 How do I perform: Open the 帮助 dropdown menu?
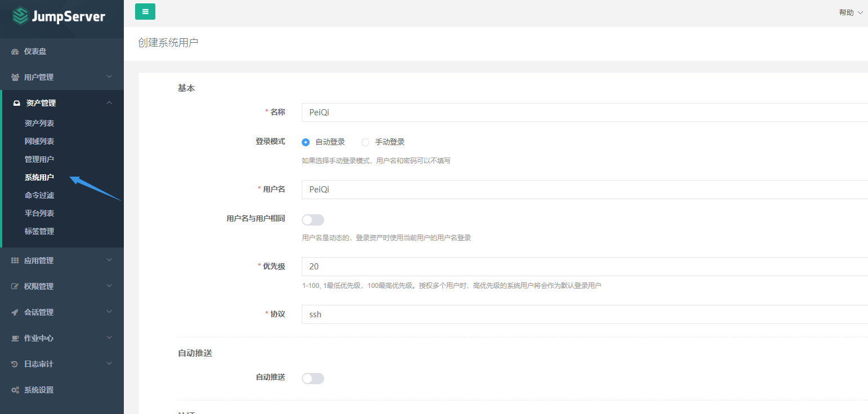point(850,12)
